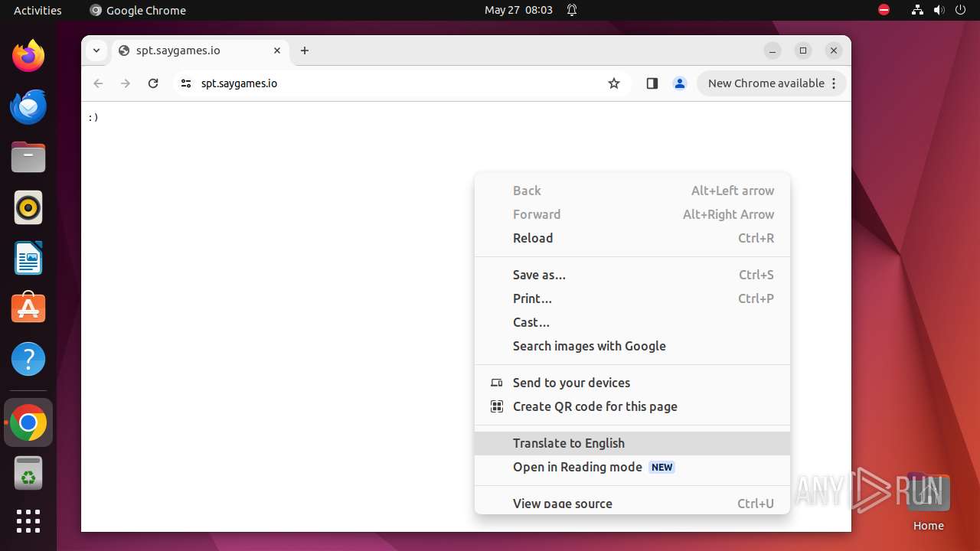980x551 pixels.
Task: Open the system power menu arrow
Action: coord(961,10)
